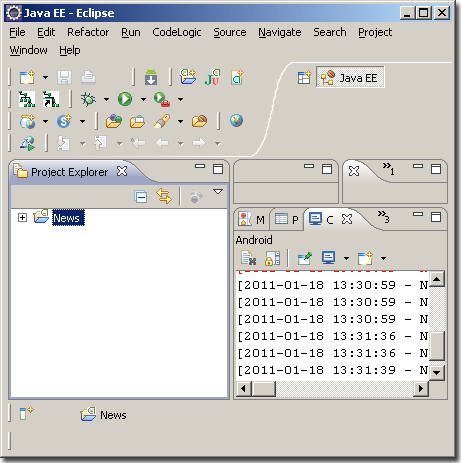Click the Collapse All icon in Project Explorer
The image size is (461, 463).
pyautogui.click(x=141, y=196)
